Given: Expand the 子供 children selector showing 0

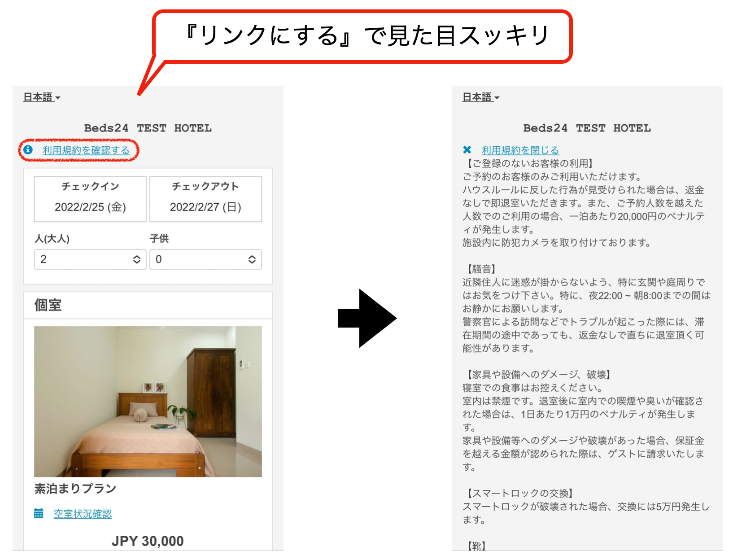Looking at the screenshot, I should 205,259.
